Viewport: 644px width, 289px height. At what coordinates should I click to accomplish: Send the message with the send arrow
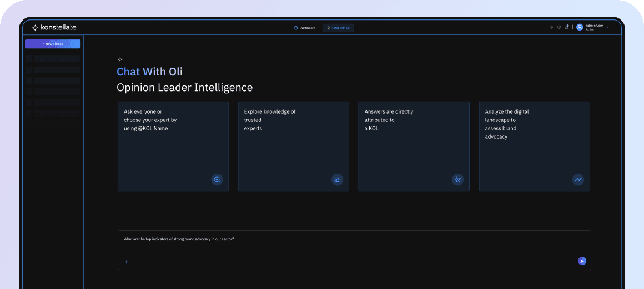(x=582, y=261)
